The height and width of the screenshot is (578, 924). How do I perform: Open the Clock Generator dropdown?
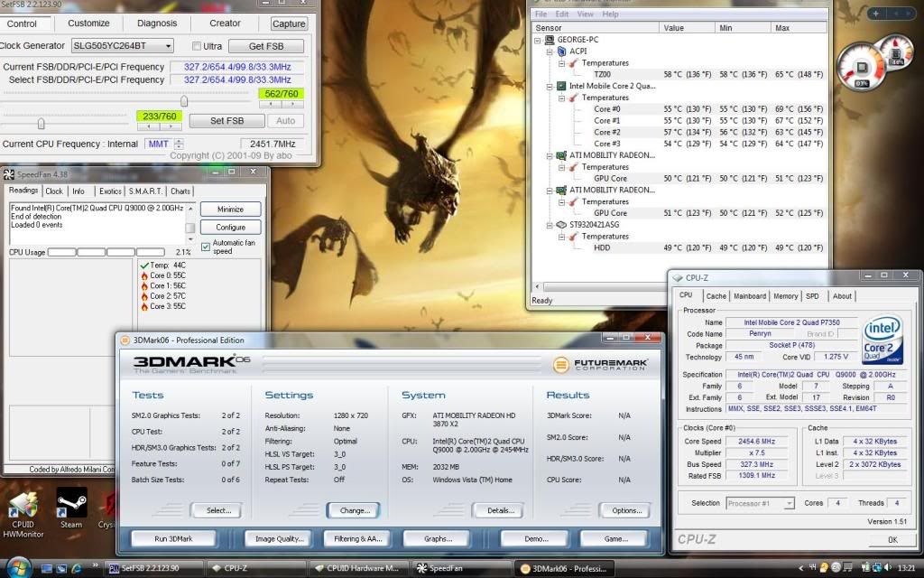point(168,46)
